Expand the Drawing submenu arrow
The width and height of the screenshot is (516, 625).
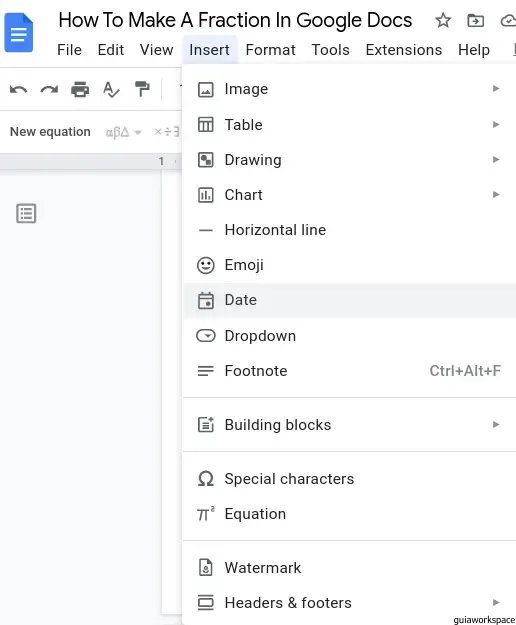click(x=496, y=159)
